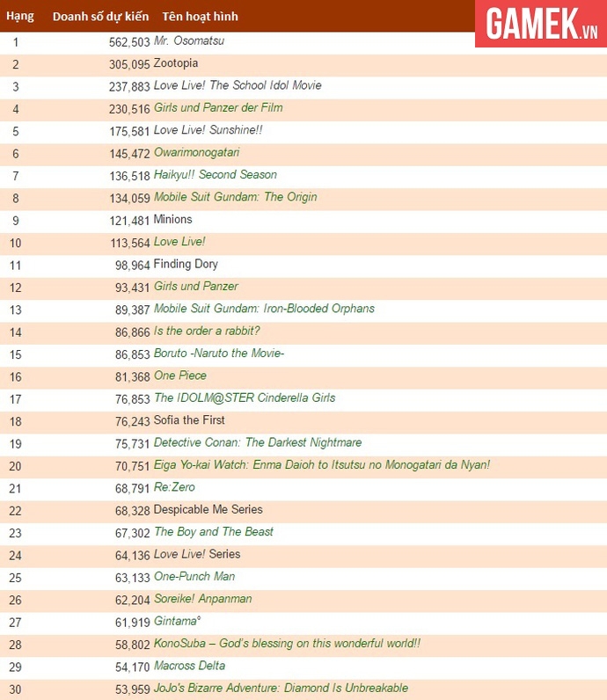Open Boruto -Naruto the Movie- link

tap(219, 354)
